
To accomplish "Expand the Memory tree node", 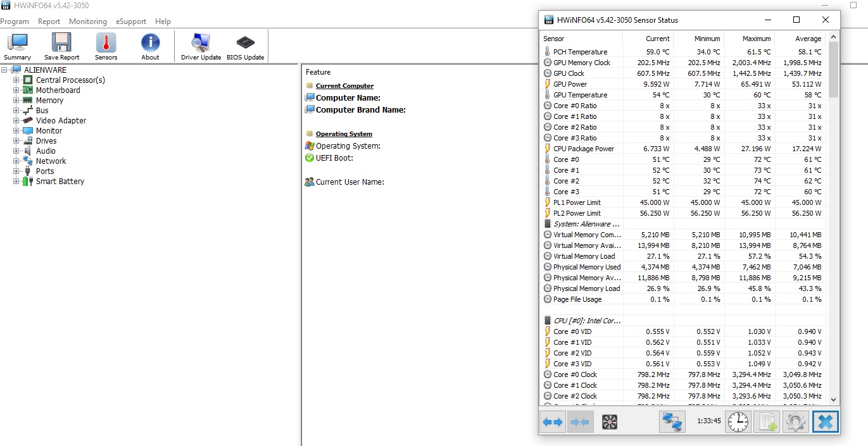I will 16,101.
